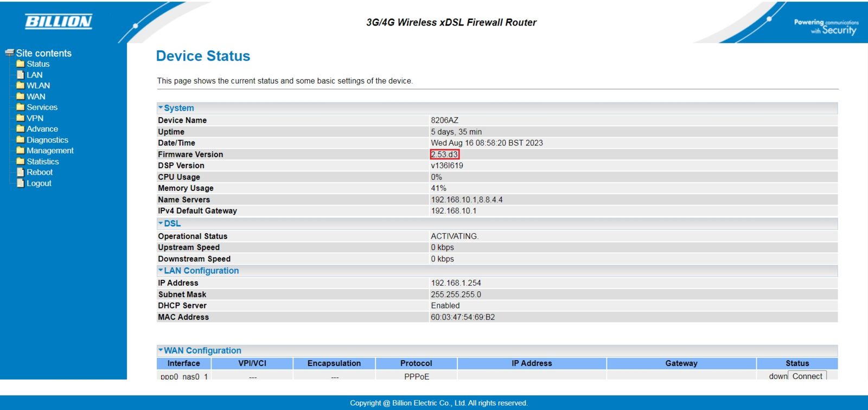
Task: Collapse the WAN Configuration section
Action: coord(161,350)
